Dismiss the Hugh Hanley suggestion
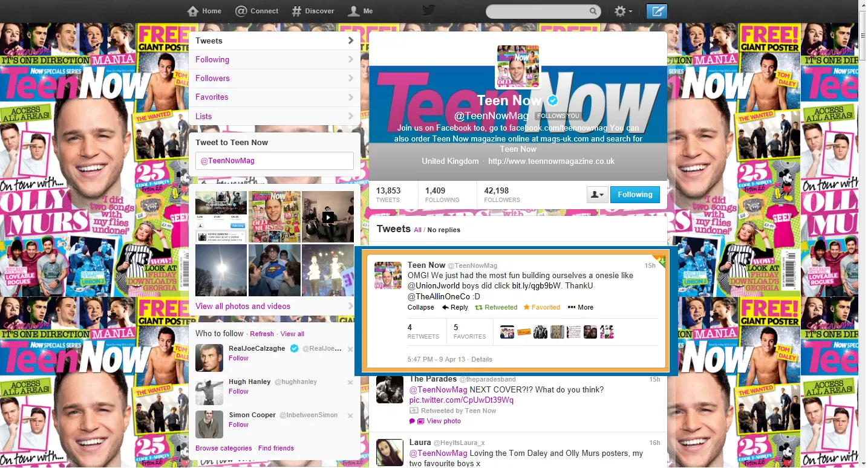 pos(350,382)
